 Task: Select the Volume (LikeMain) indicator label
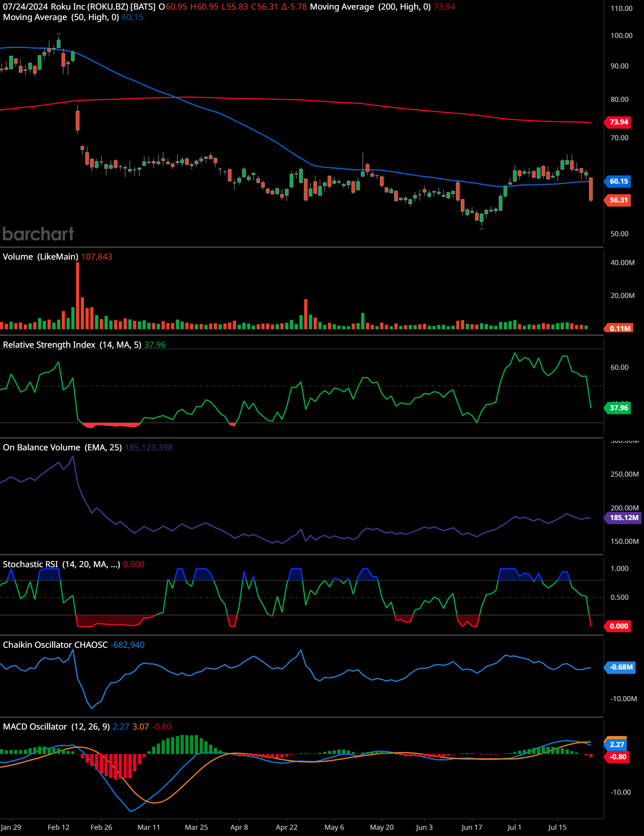[40, 257]
